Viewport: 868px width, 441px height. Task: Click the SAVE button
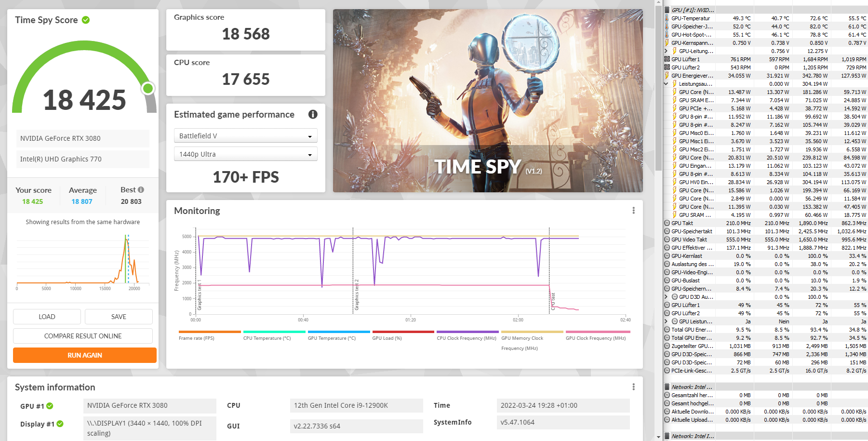point(119,317)
